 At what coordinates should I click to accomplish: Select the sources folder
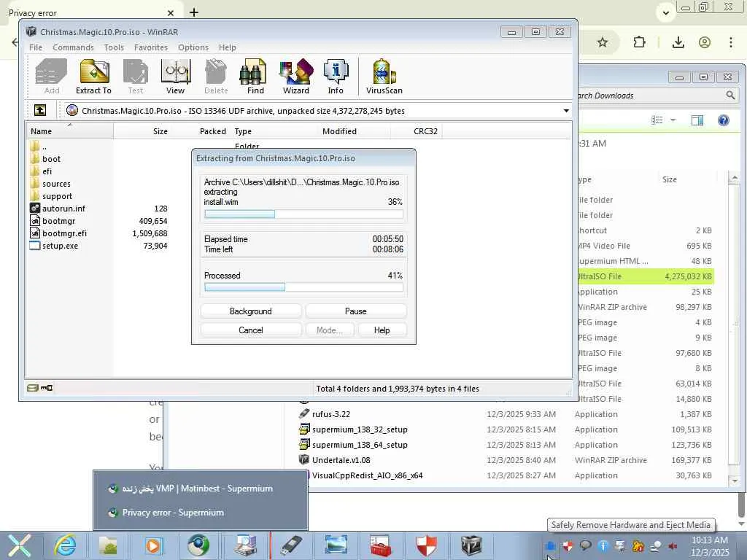(50, 184)
